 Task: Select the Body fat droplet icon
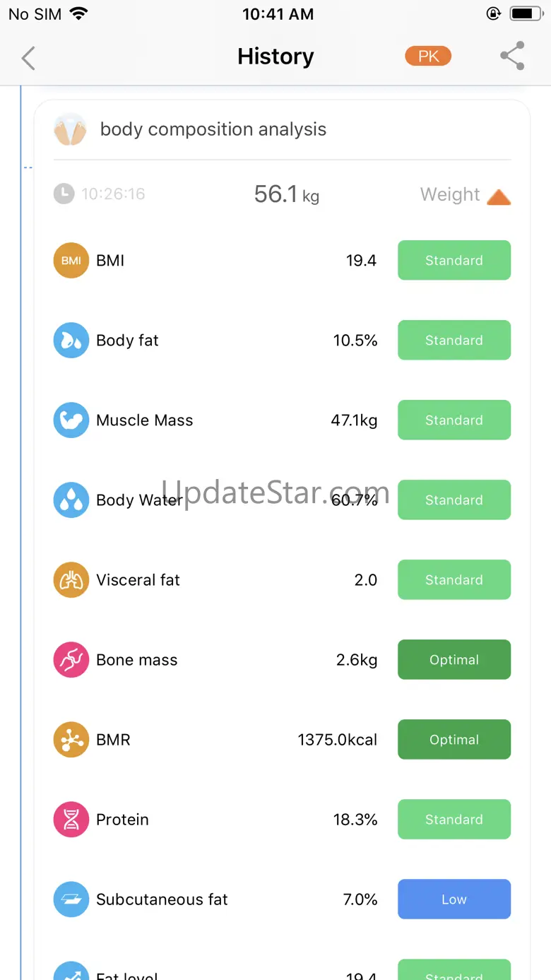point(71,341)
